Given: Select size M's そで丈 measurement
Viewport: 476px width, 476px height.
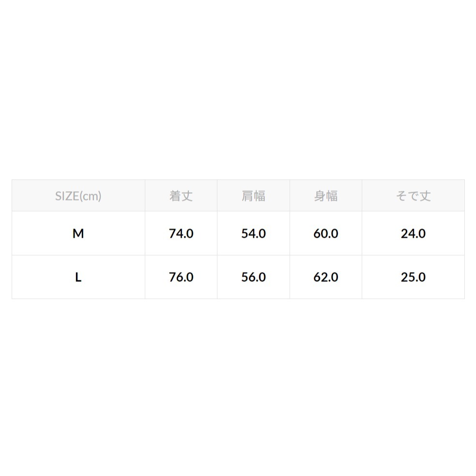Looking at the screenshot, I should 413,233.
